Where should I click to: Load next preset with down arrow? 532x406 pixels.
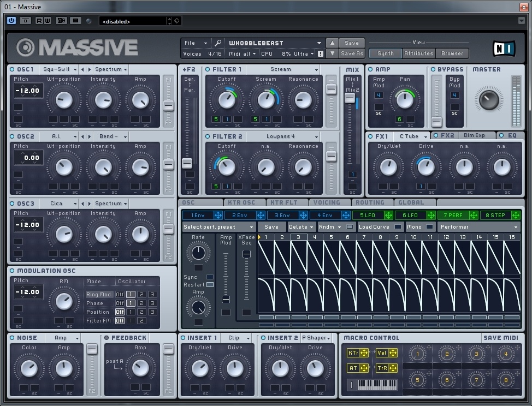[332, 53]
